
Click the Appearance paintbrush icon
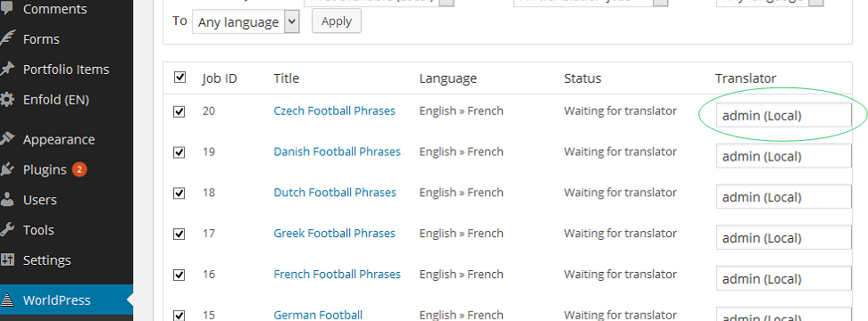click(6, 139)
